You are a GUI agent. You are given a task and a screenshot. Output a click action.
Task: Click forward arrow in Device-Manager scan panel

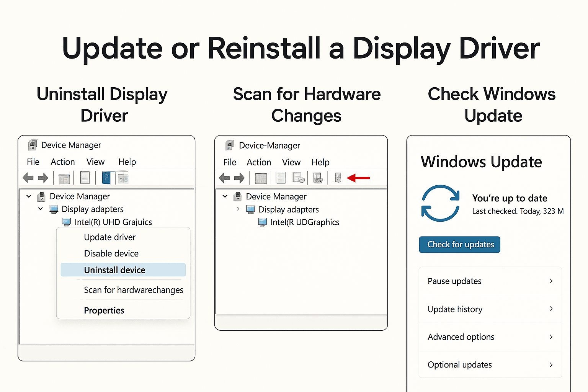(x=239, y=178)
